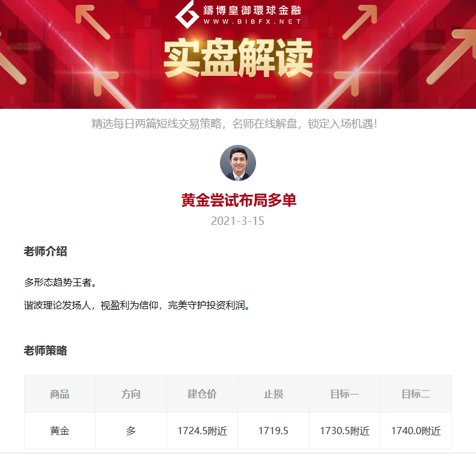Click the 建仓价 column header
Viewport: 476px width, 454px height.
[202, 394]
